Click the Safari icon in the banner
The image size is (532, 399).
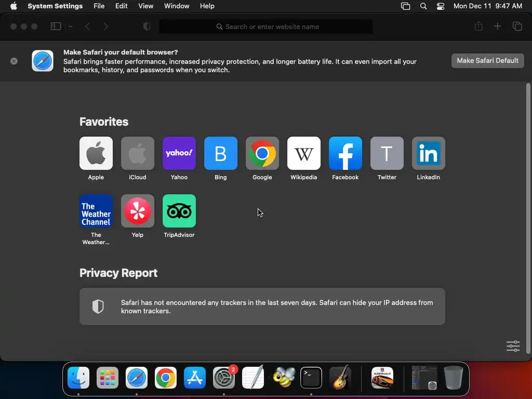[x=43, y=61]
